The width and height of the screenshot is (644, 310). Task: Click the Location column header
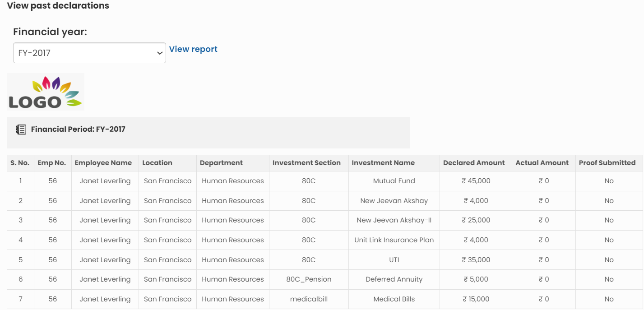[x=158, y=163]
